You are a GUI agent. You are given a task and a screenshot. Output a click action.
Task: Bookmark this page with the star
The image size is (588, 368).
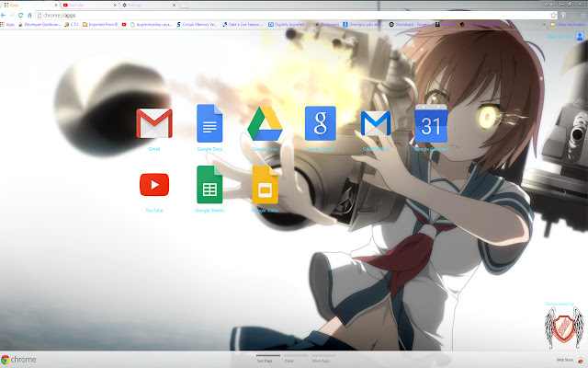[x=553, y=15]
